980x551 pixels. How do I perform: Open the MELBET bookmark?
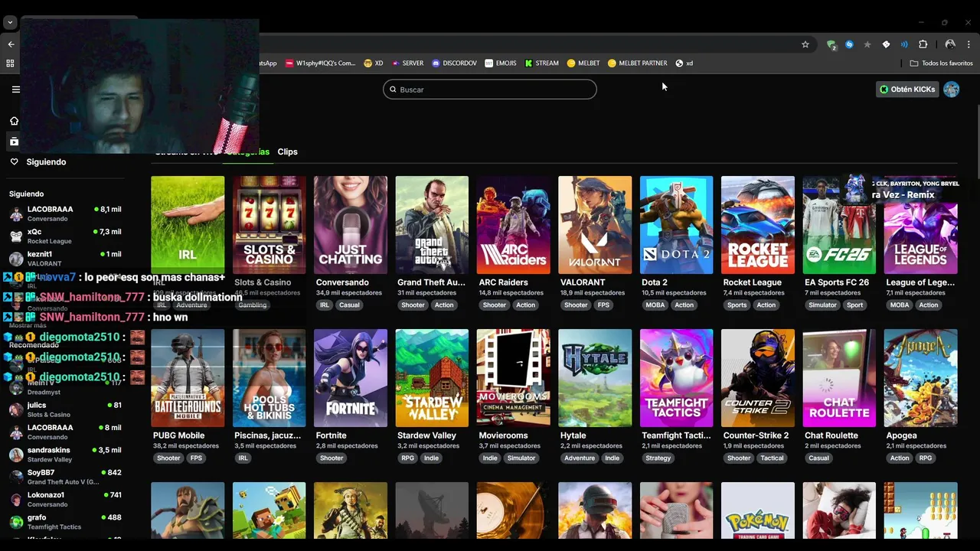(x=583, y=64)
